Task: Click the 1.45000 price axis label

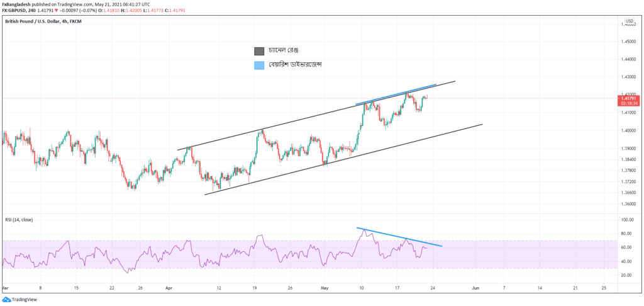Action: [629, 42]
